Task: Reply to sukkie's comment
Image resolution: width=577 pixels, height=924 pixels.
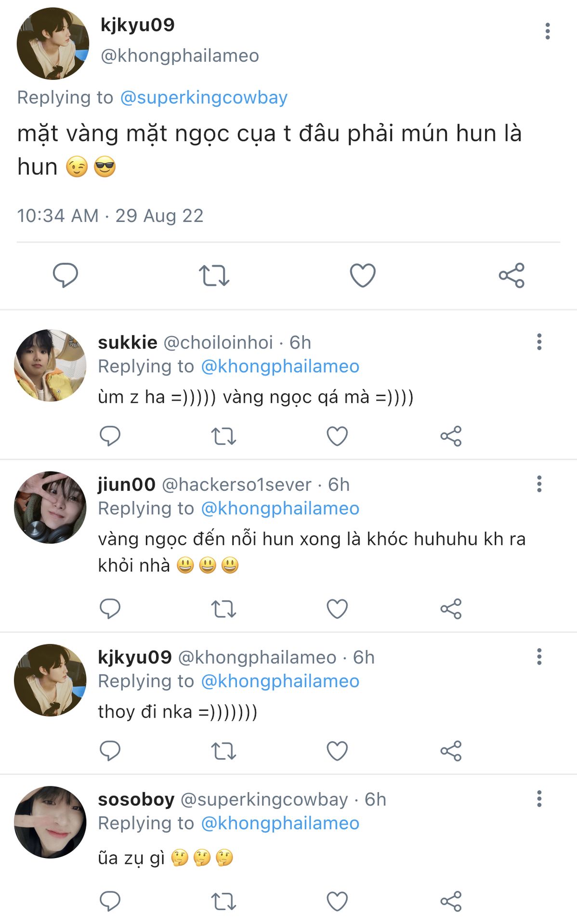Action: click(110, 436)
